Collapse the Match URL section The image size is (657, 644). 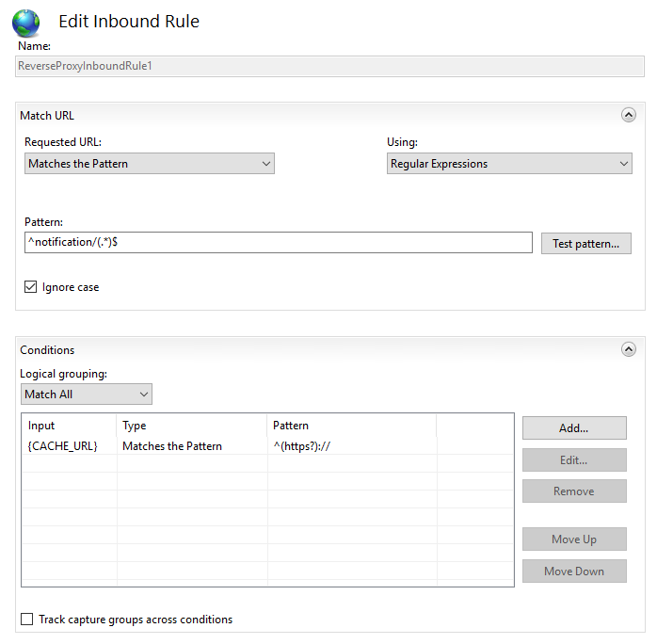628,115
